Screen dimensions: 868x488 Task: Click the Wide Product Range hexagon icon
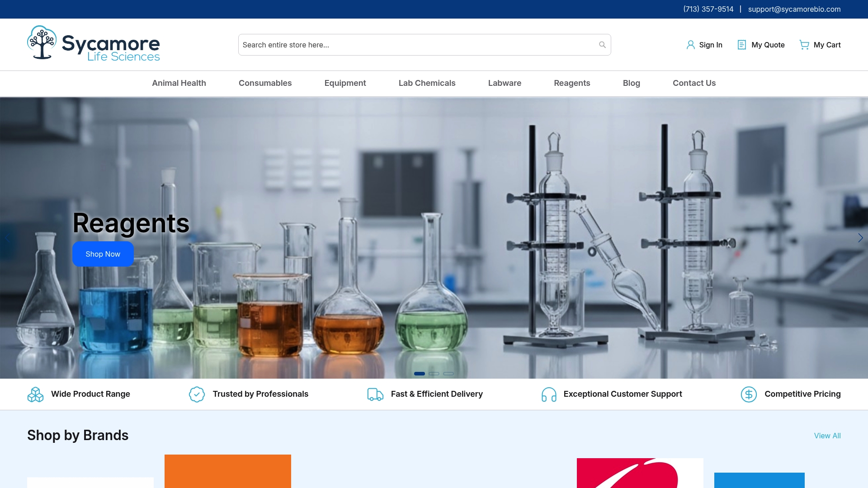click(36, 394)
